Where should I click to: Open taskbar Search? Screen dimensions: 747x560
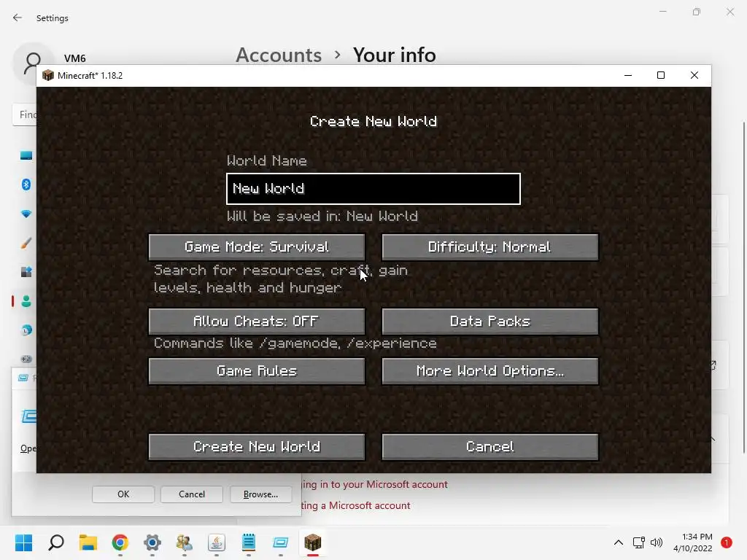point(56,542)
